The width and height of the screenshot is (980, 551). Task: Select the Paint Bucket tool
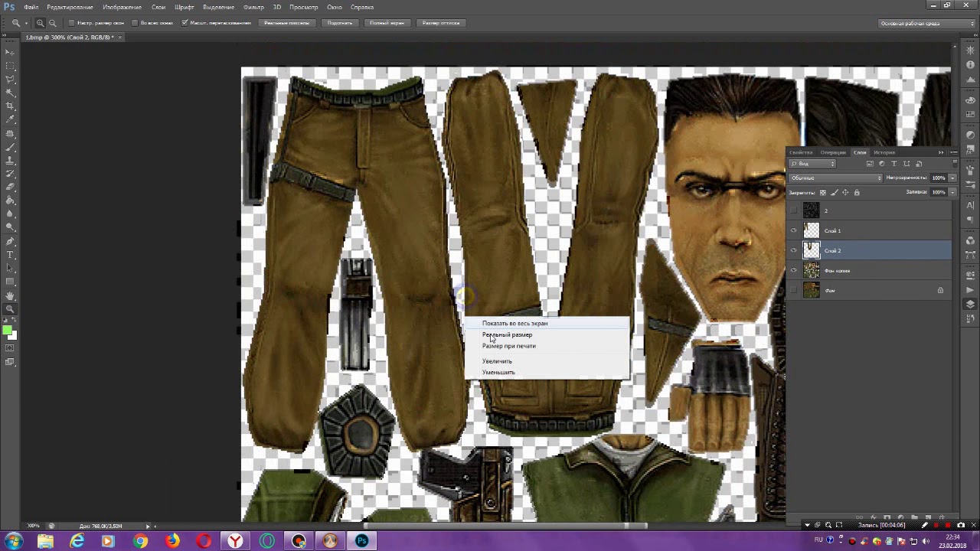(x=10, y=201)
